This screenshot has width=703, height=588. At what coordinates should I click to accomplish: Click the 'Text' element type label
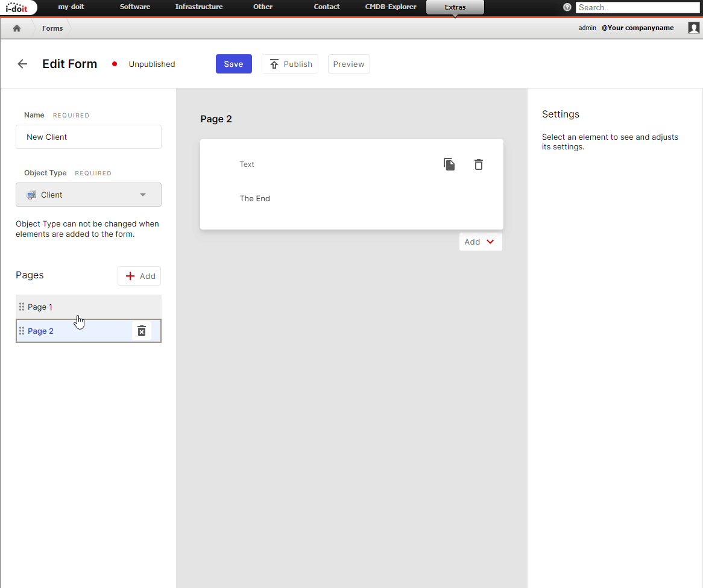247,164
